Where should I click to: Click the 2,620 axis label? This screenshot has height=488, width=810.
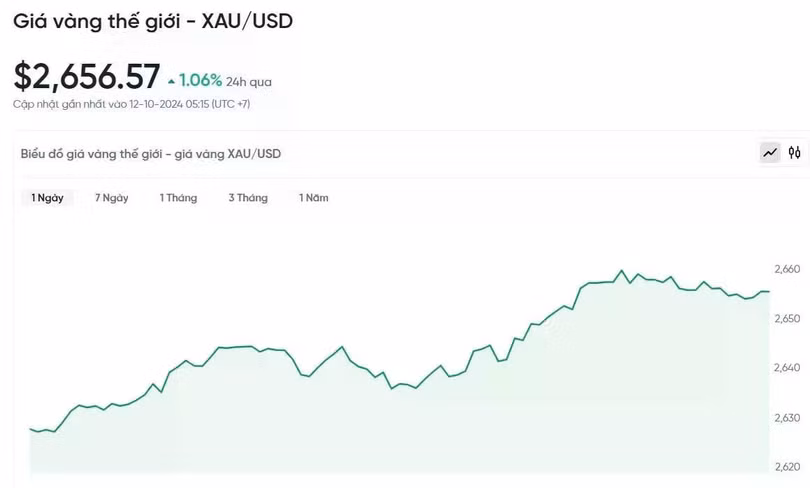pyautogui.click(x=787, y=467)
